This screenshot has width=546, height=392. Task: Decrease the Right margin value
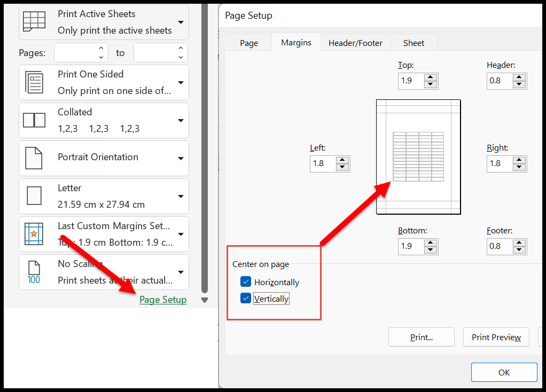click(519, 167)
